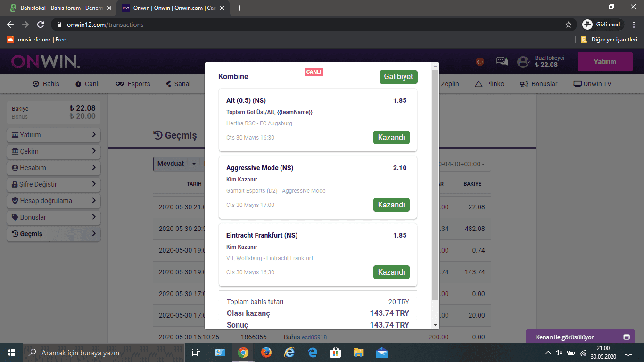Select the Hertha BSC - FC Augsburg text
This screenshot has height=362, width=644.
point(259,123)
